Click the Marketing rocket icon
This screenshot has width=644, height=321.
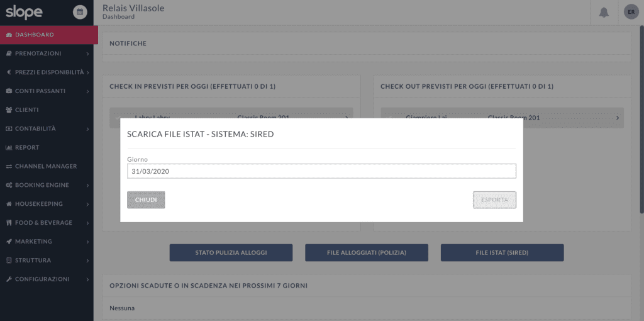[9, 242]
